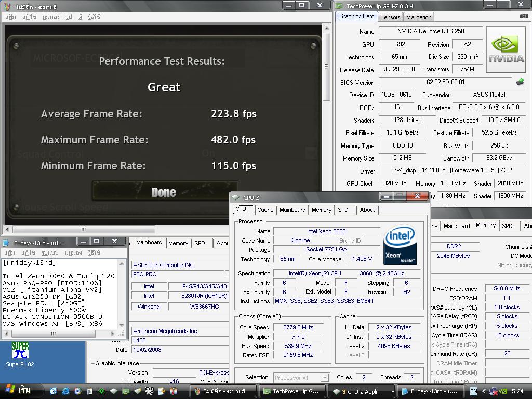Screen dimensions: 532x399
Task: Click the NVIDIA tray icon
Action: click(x=503, y=391)
